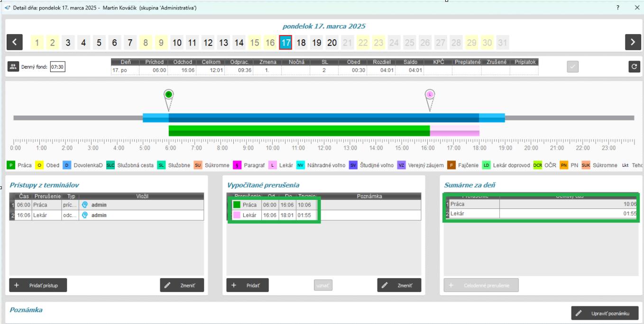
Task: Go to previous day with left arrow
Action: [x=14, y=43]
